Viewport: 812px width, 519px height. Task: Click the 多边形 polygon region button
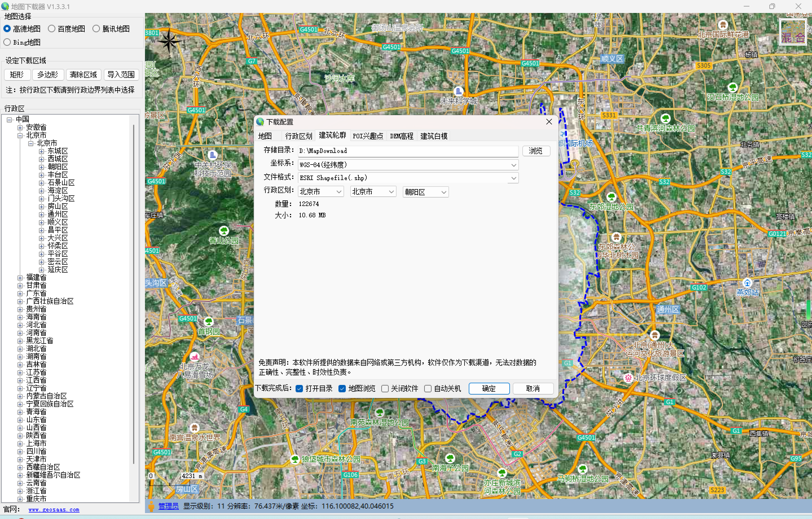point(48,75)
